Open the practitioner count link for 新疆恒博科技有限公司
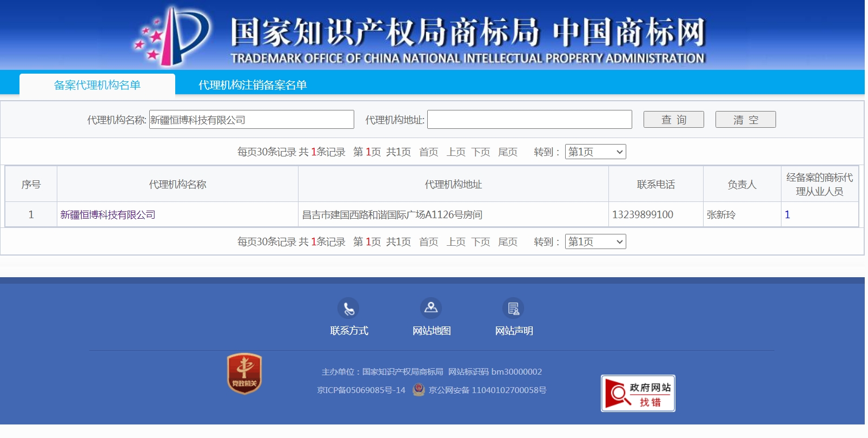The image size is (868, 438). (787, 215)
